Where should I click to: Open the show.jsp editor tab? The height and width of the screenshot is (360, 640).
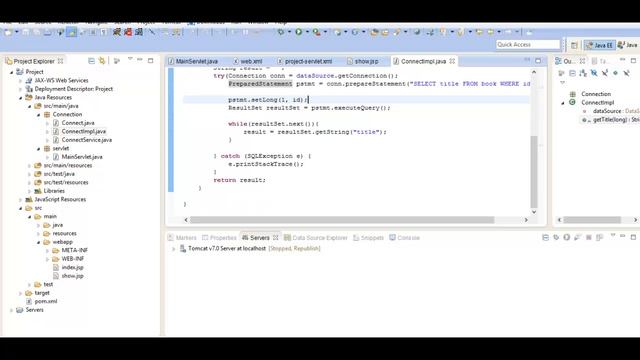point(363,61)
